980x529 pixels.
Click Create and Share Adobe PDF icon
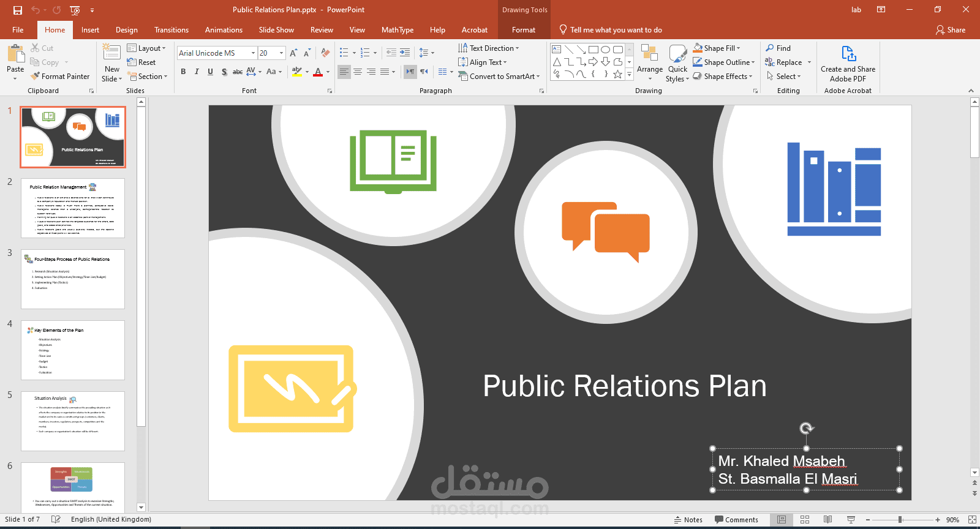tap(848, 53)
